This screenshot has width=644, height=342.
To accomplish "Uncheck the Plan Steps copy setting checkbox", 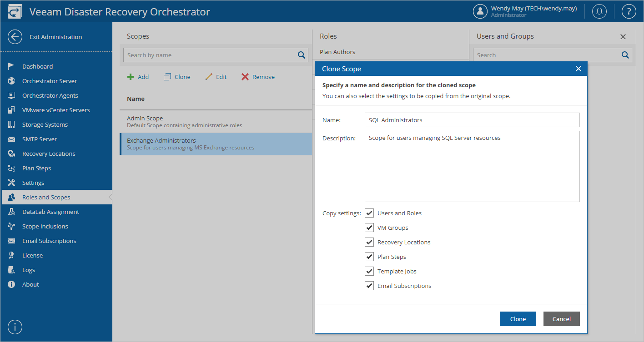I will tap(369, 257).
